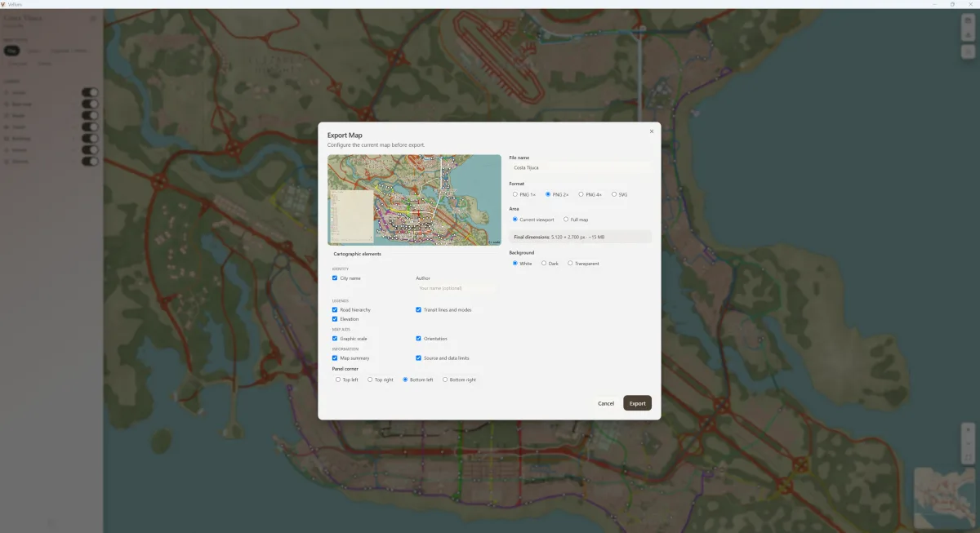Viewport: 980px width, 533px height.
Task: Click the File name input field
Action: coord(580,167)
